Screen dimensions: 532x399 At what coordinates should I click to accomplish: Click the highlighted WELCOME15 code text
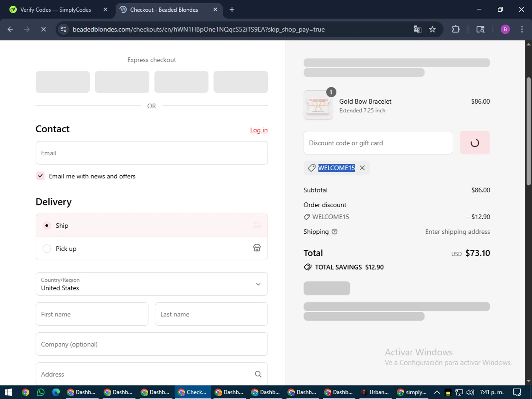336,168
